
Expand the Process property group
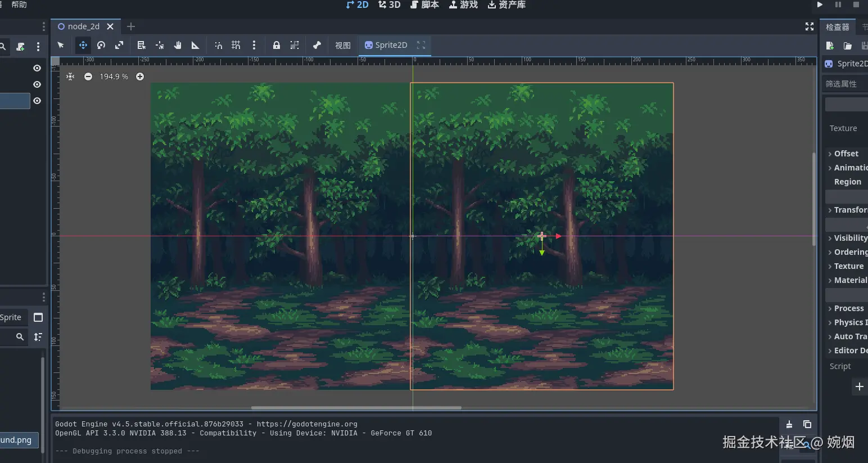[x=847, y=308]
